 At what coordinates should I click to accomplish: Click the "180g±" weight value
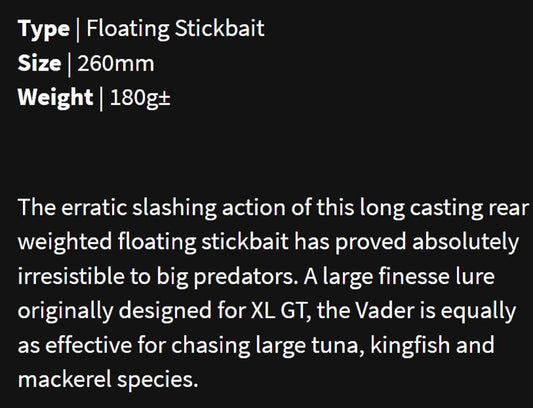click(140, 98)
